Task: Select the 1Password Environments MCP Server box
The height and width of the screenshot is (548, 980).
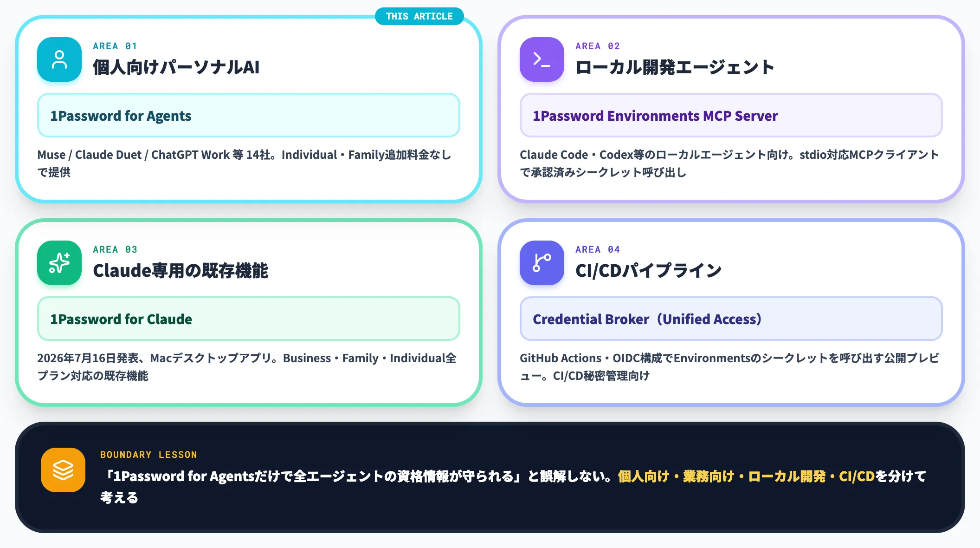Action: pos(731,115)
